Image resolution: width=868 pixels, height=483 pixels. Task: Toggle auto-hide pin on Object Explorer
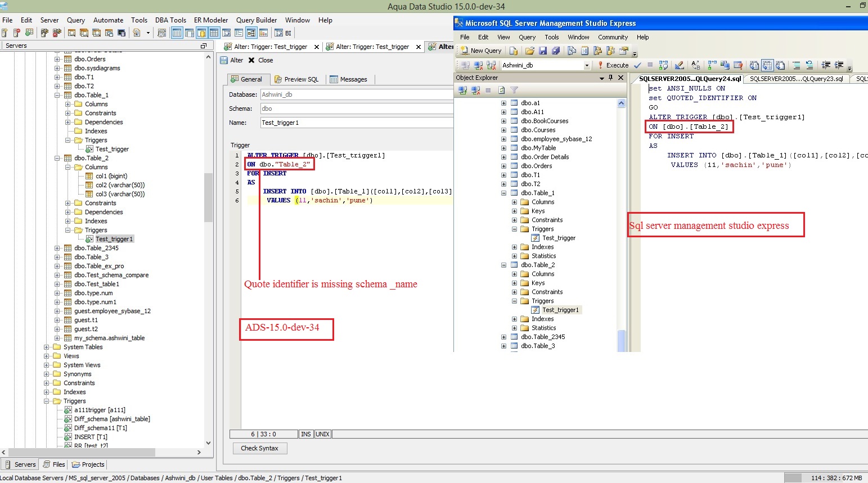(x=610, y=78)
